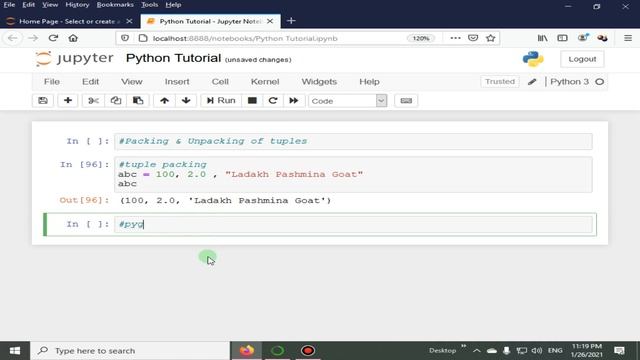Image resolution: width=640 pixels, height=360 pixels.
Task: Open the Jupyter Help menu
Action: (x=369, y=82)
